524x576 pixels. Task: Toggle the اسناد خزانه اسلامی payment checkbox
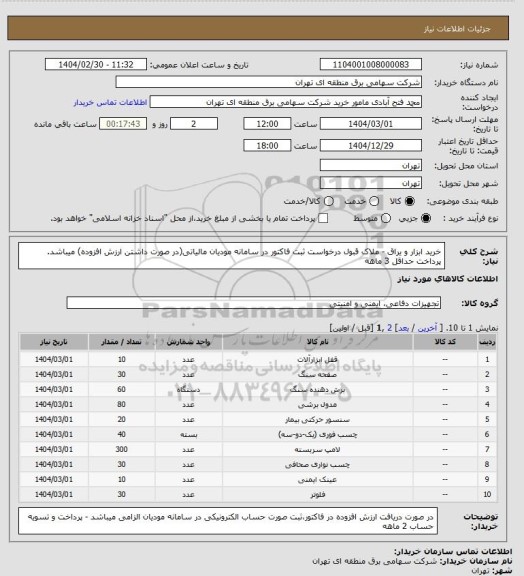323,218
